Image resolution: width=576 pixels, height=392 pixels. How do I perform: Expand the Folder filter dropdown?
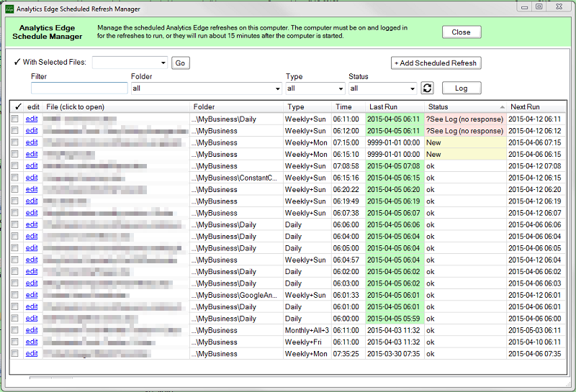(277, 88)
